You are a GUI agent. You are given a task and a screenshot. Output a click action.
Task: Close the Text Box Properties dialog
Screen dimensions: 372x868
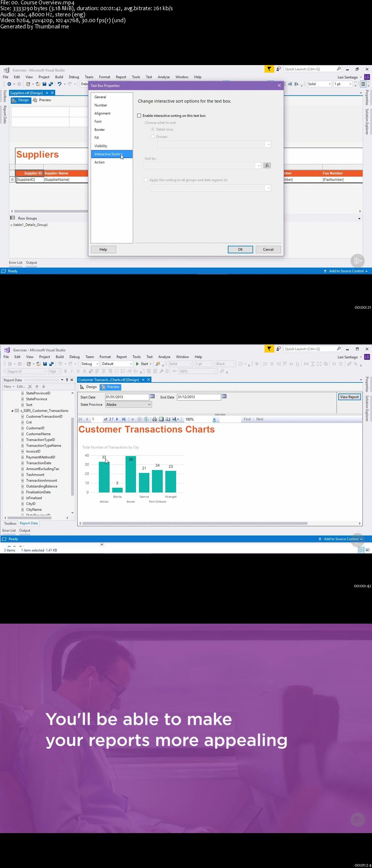(x=279, y=85)
